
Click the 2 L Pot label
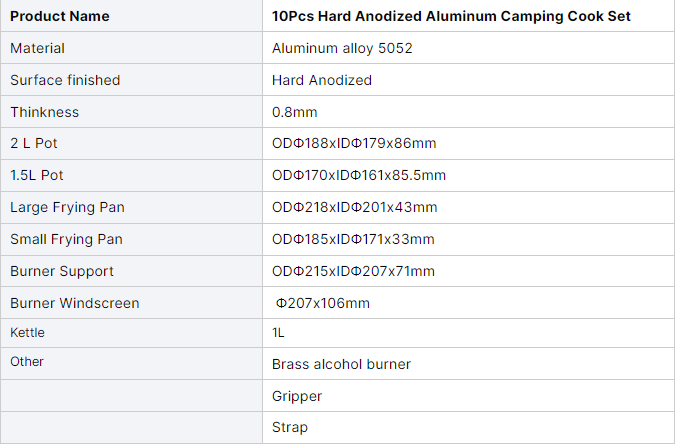point(34,143)
